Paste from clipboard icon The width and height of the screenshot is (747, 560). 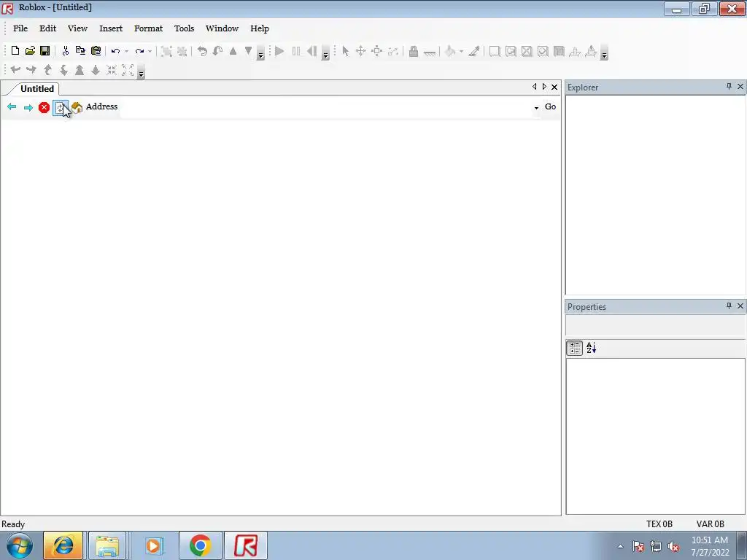point(96,51)
